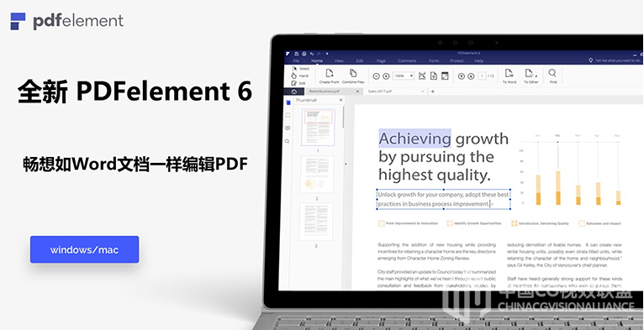Open the Comment ribbon tab
This screenshot has height=330, width=644.
coord(407,60)
